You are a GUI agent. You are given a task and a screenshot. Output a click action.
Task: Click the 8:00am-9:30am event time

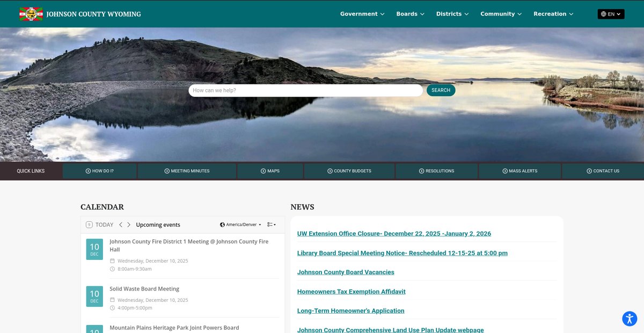(x=135, y=269)
